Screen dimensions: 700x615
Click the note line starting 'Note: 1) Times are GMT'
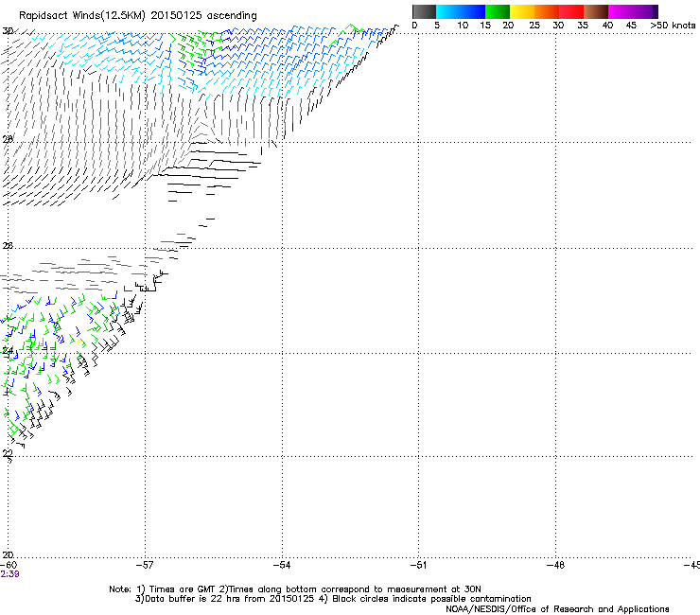[295, 589]
